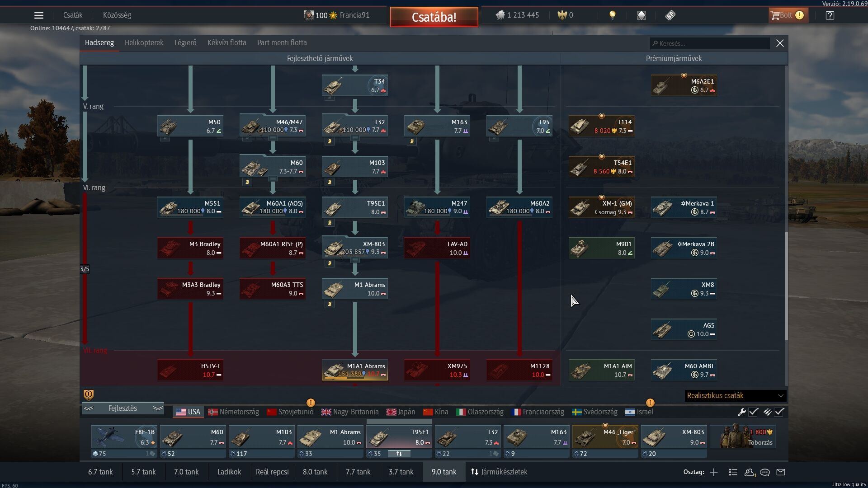Click the orange shield warning icon
Screen dimensions: 868x488
[x=89, y=395]
